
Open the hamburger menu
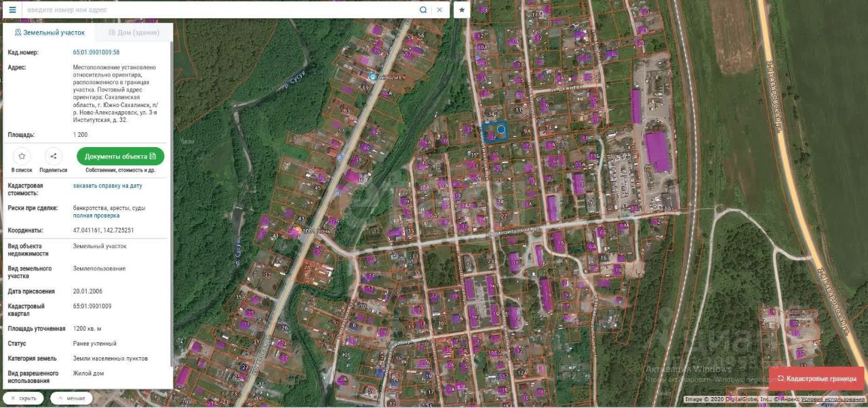[x=12, y=9]
